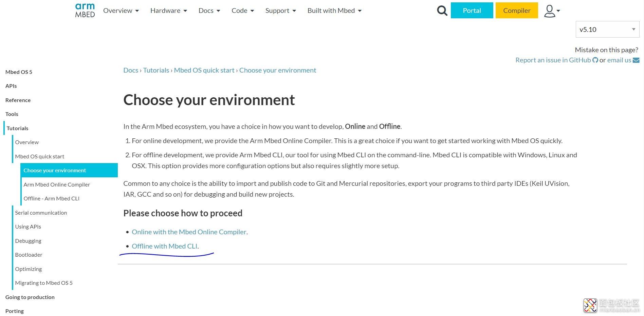Open the user account avatar menu
The image size is (644, 316).
click(x=552, y=11)
